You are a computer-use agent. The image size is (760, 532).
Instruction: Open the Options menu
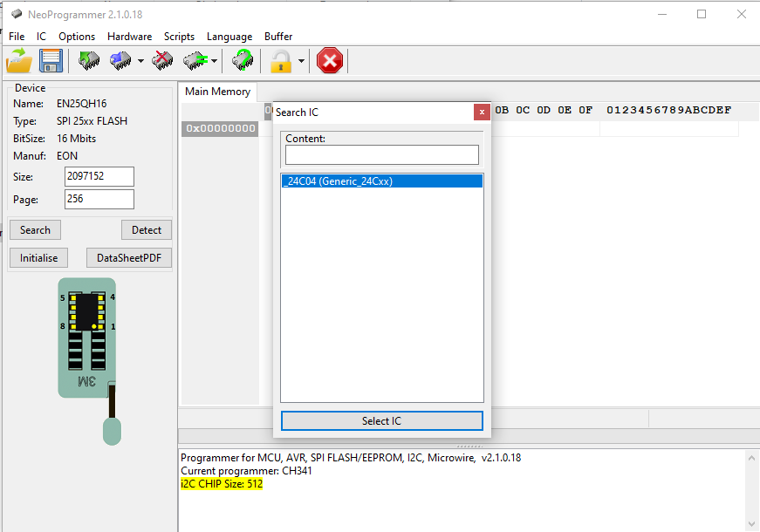point(77,37)
